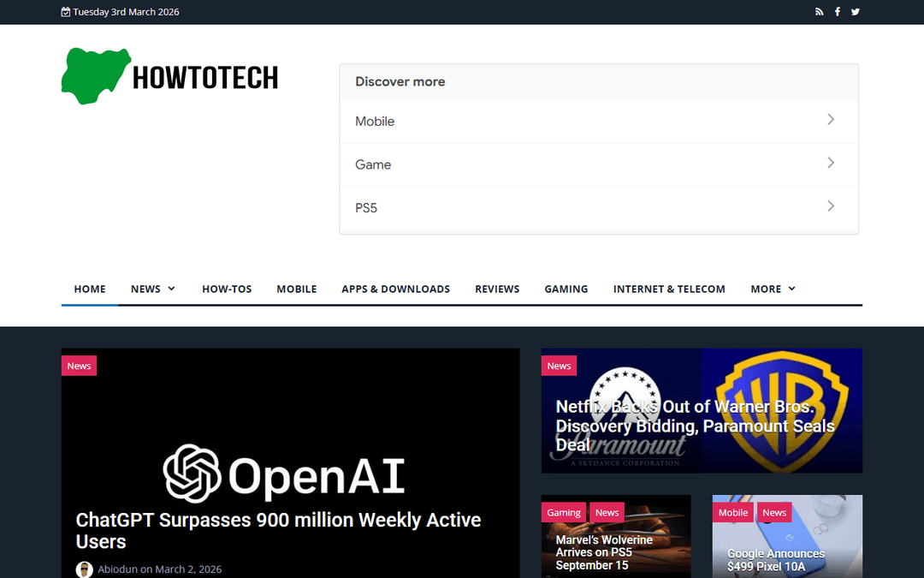Click the Warner Bros shield logo image
Image resolution: width=924 pixels, height=578 pixels.
coord(783,410)
